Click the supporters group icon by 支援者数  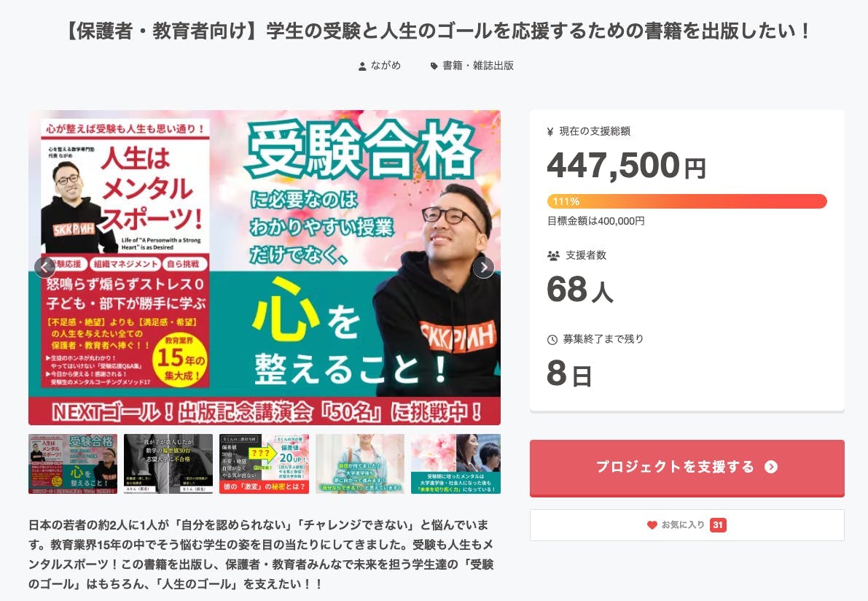click(x=553, y=255)
